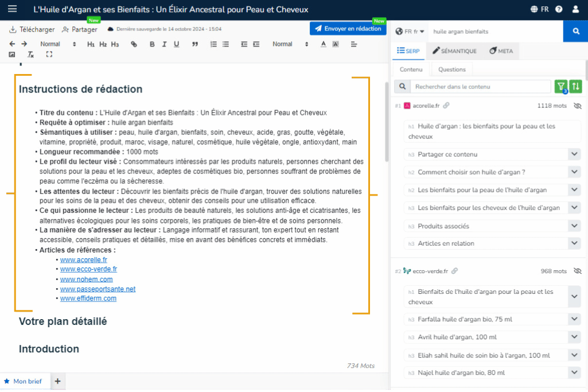Open the font size Normal dropdown

point(290,44)
